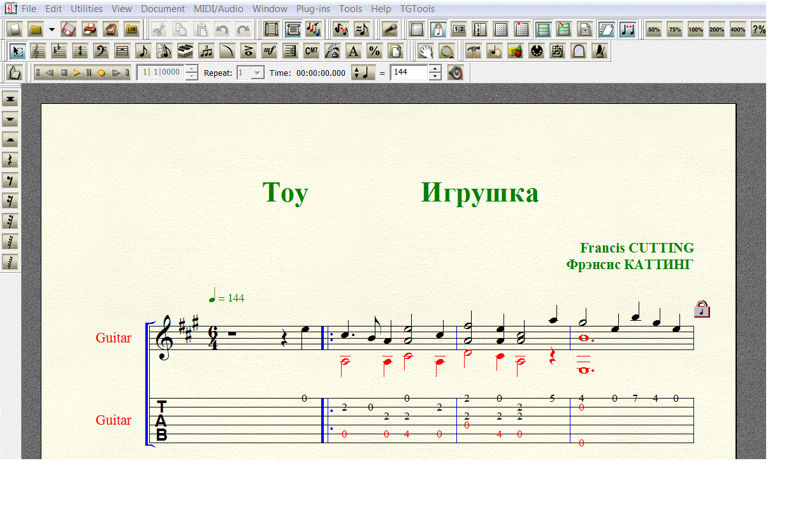Toggle the lock icon view button
This screenshot has width=812, height=521.
tap(438, 29)
